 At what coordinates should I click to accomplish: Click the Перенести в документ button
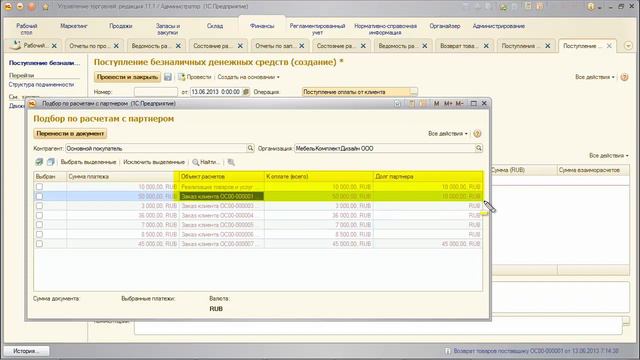point(70,133)
